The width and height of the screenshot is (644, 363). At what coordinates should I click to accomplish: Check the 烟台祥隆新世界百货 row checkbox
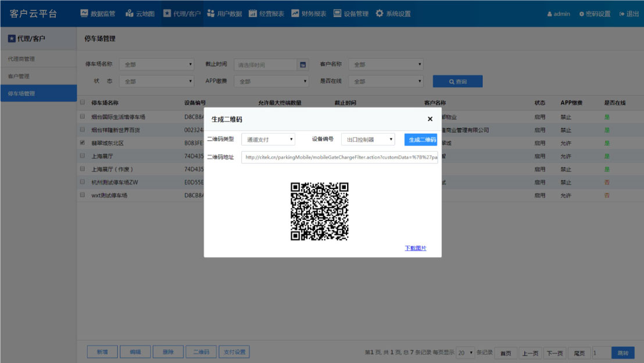coord(83,130)
